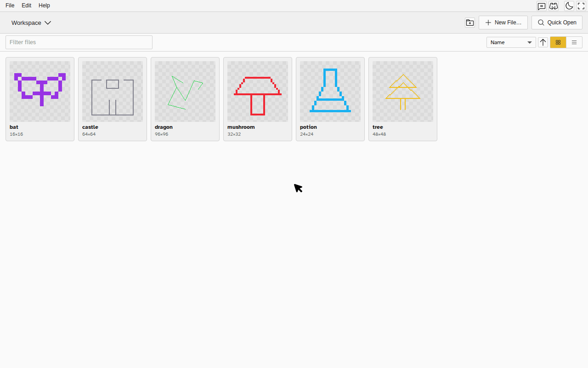The height and width of the screenshot is (368, 588).
Task: Open the tree sprite thumbnail
Action: click(x=403, y=92)
